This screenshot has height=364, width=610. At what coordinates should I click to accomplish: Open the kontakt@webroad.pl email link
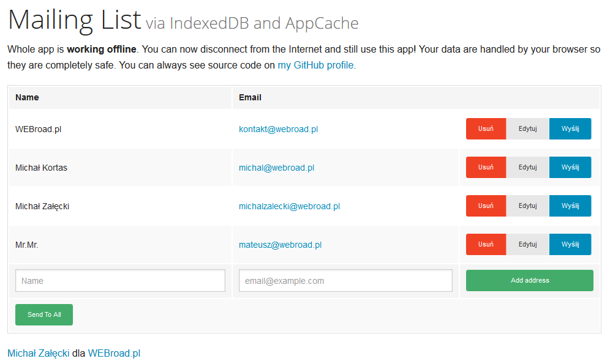(278, 129)
